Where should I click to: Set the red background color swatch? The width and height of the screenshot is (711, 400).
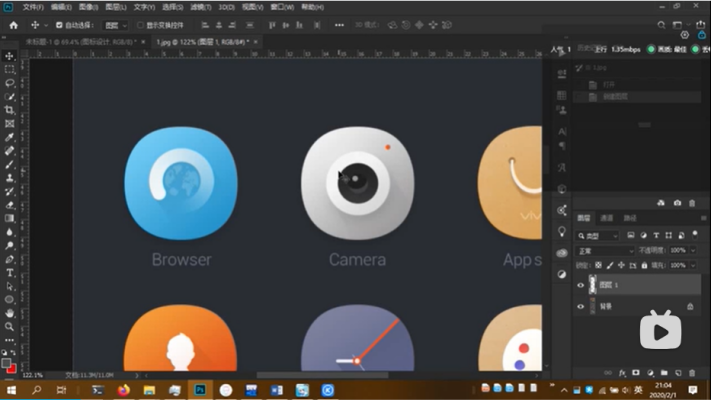pyautogui.click(x=12, y=368)
